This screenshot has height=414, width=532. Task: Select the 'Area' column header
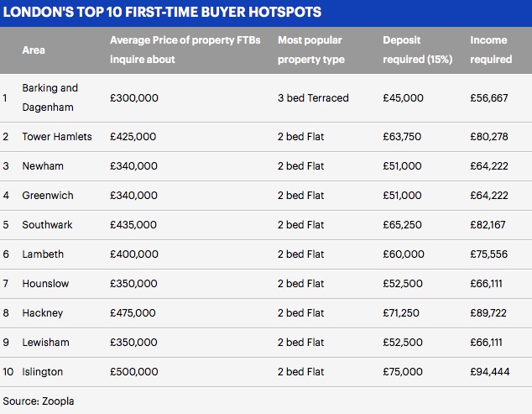(x=34, y=50)
